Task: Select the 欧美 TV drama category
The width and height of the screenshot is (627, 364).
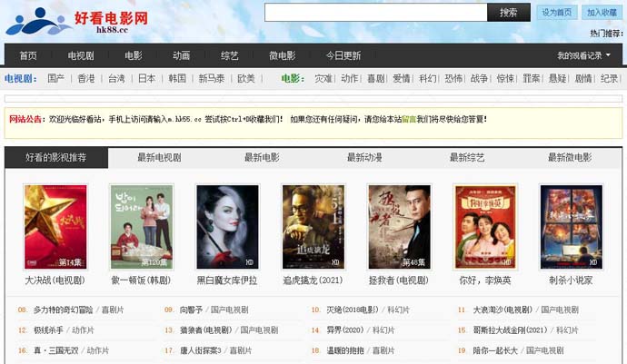Action: click(x=246, y=78)
